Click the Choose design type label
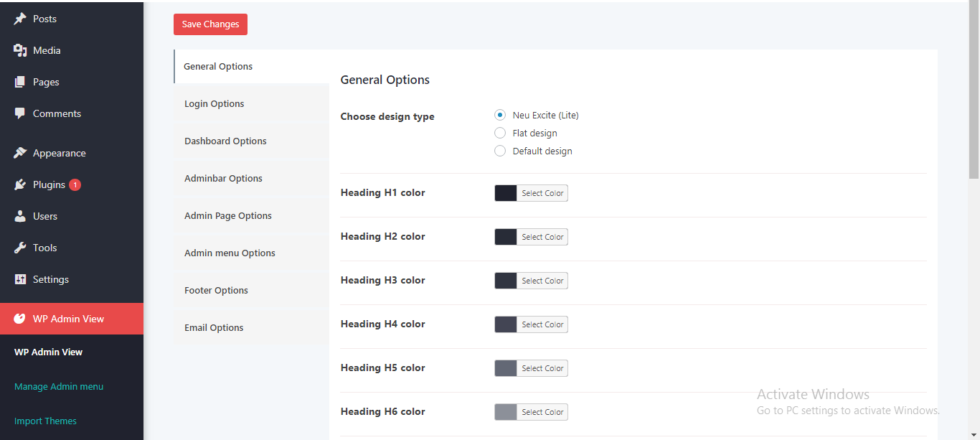Screen dimensions: 980x440 387,116
